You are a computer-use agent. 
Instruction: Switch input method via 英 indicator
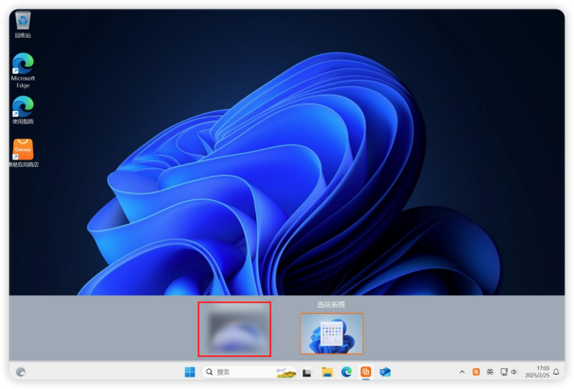[490, 372]
